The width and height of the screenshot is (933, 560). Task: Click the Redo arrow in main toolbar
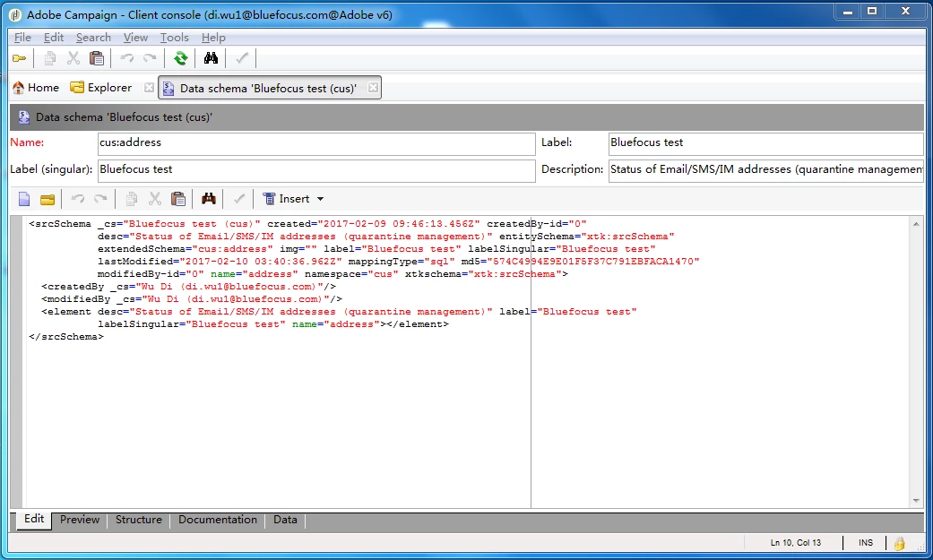[x=150, y=58]
